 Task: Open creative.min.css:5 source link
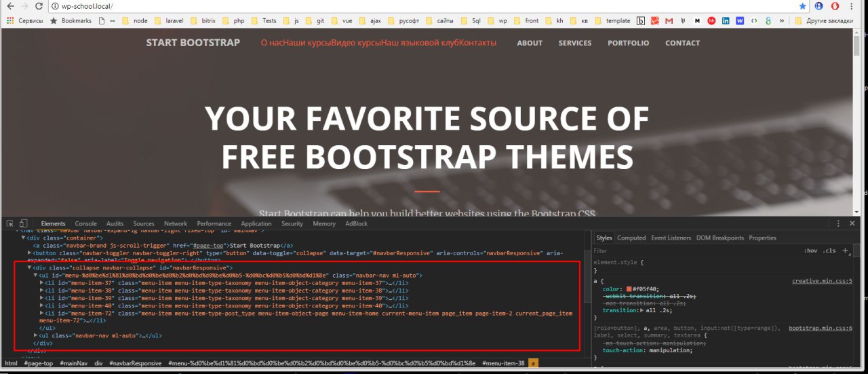[x=822, y=281]
